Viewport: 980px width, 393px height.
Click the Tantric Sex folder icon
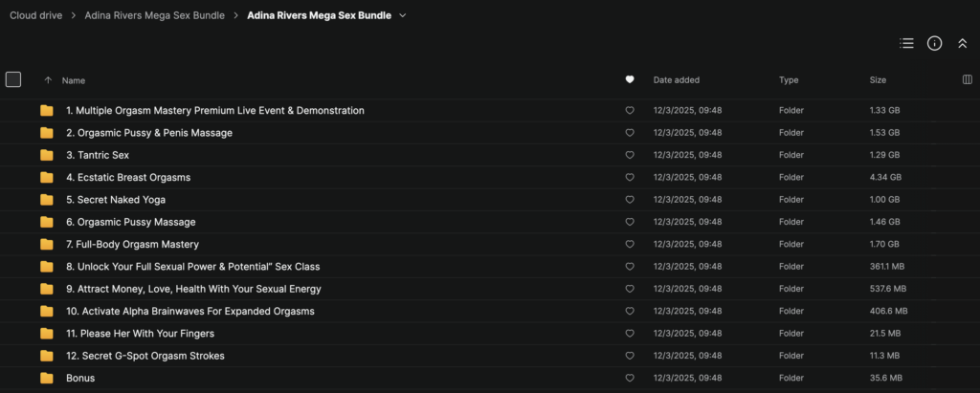click(x=46, y=155)
